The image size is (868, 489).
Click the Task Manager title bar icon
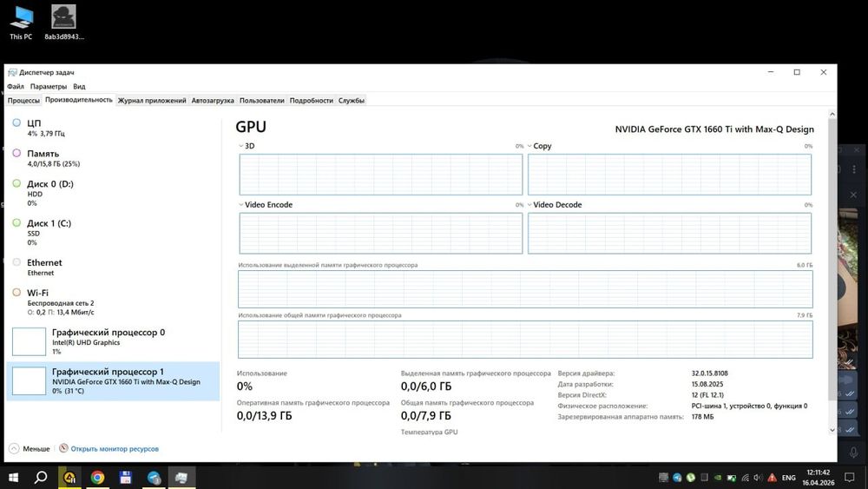(x=12, y=73)
